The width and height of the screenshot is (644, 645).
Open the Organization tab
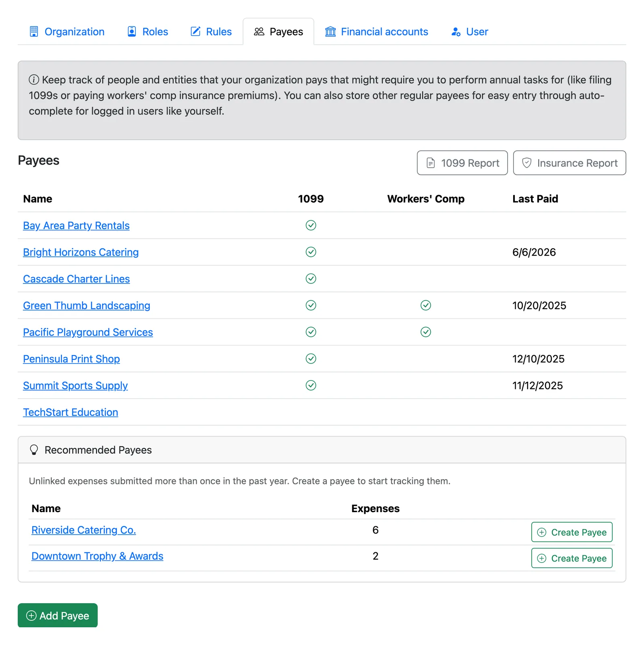click(x=67, y=31)
